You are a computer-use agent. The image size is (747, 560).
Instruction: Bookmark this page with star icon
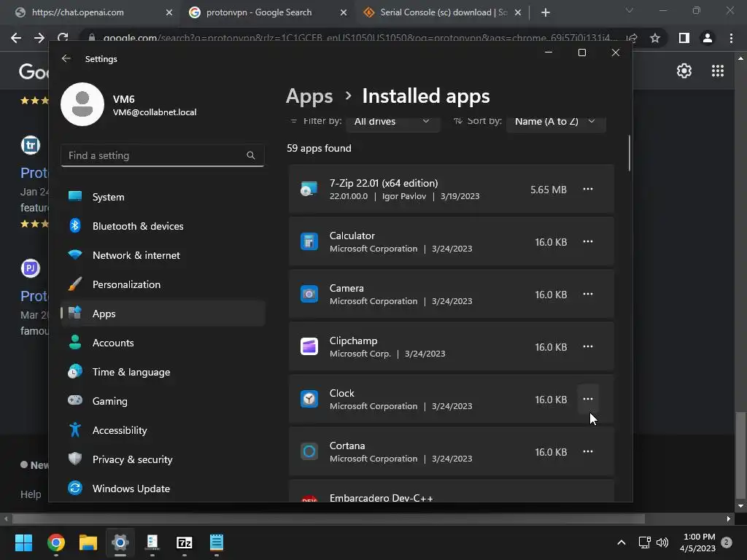(655, 38)
